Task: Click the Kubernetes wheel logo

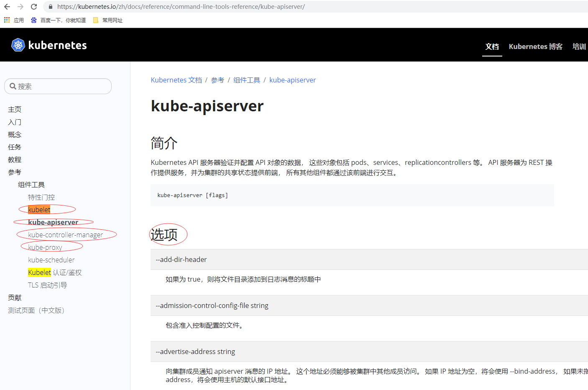Action: 18,45
